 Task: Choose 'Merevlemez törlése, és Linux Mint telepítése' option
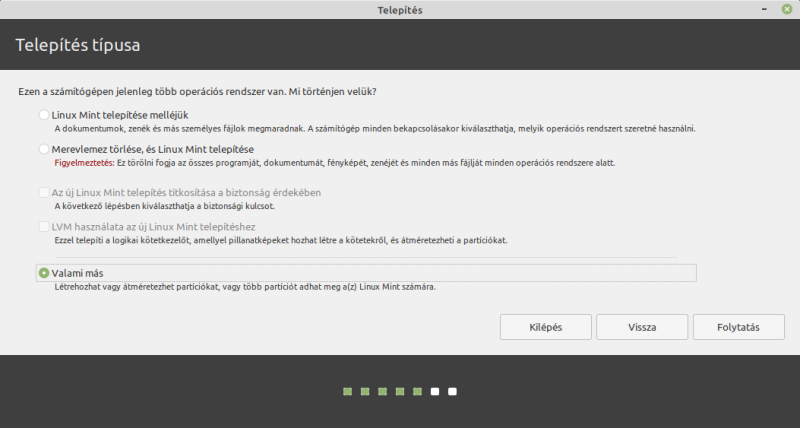click(44, 149)
